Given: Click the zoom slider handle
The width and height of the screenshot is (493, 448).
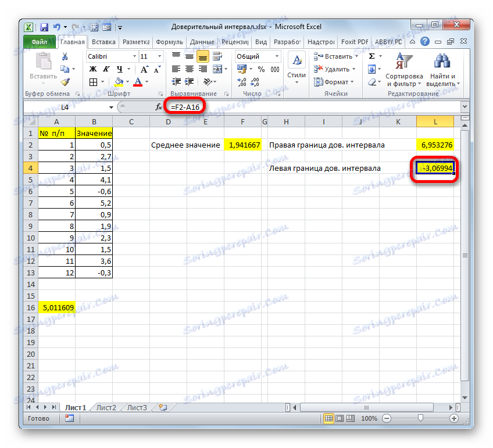Looking at the screenshot, I should coord(420,418).
